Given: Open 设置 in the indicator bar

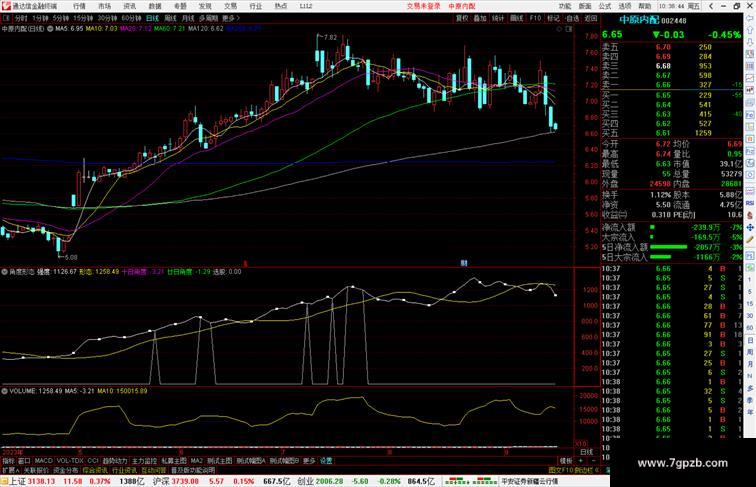Looking at the screenshot, I should [x=326, y=461].
